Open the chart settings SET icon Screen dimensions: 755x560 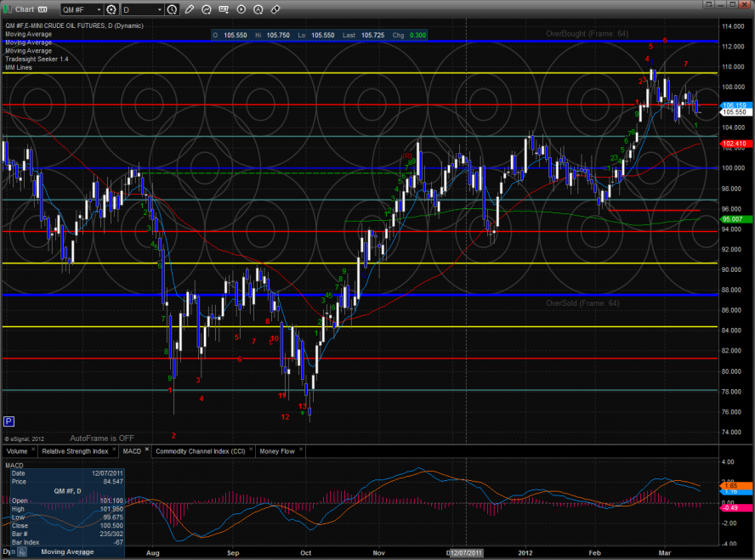[224, 10]
